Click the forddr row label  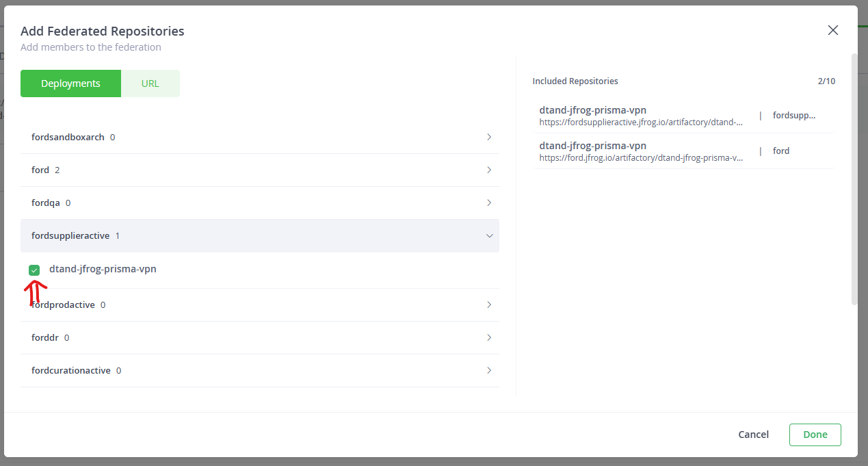45,337
